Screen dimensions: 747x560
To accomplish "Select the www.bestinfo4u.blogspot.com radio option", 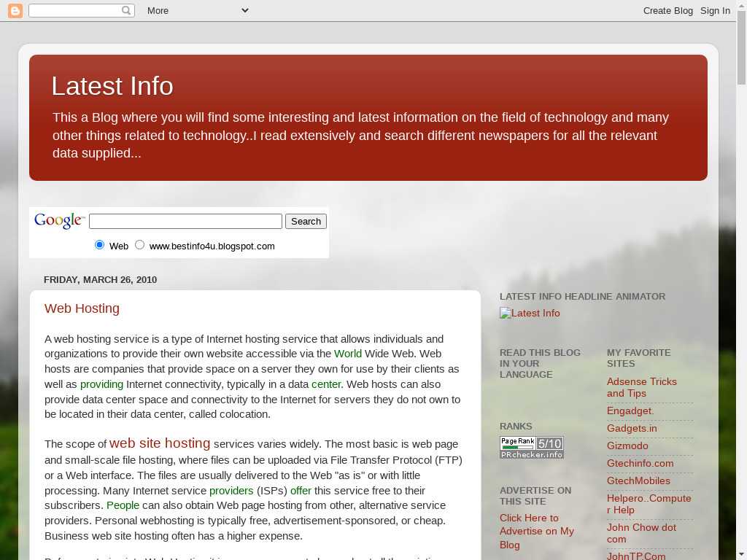I will [x=139, y=245].
